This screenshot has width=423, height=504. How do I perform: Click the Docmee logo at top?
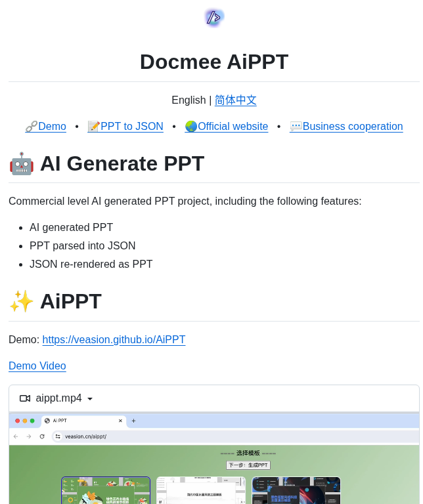click(214, 17)
